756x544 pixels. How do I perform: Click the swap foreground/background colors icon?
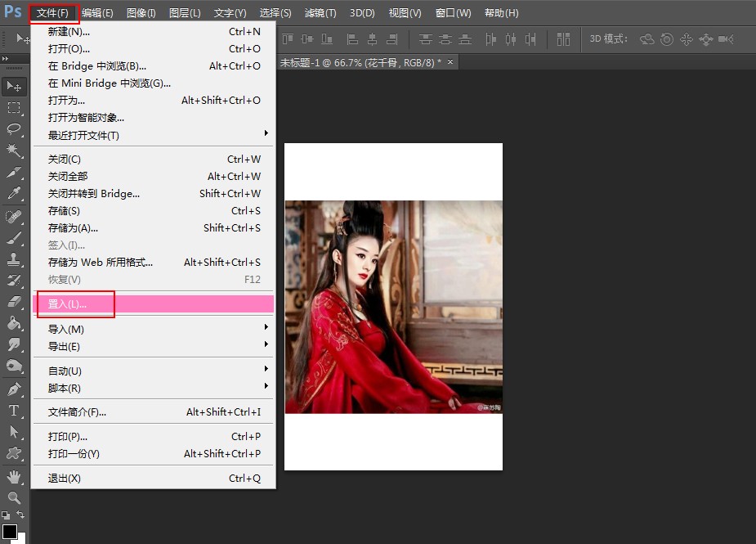[20, 515]
